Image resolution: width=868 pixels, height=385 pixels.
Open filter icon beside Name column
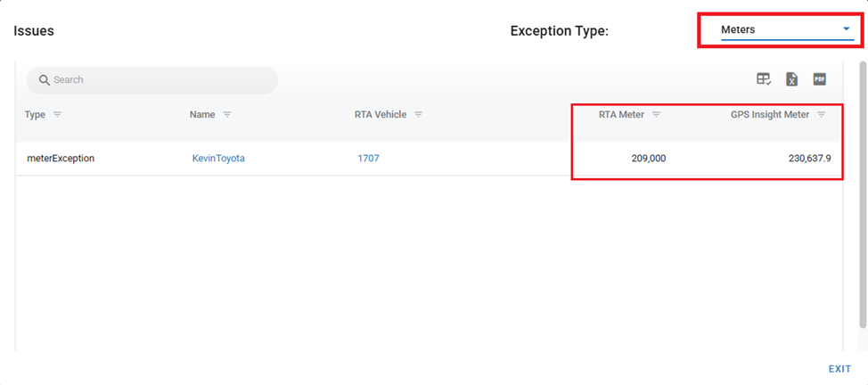pyautogui.click(x=227, y=115)
